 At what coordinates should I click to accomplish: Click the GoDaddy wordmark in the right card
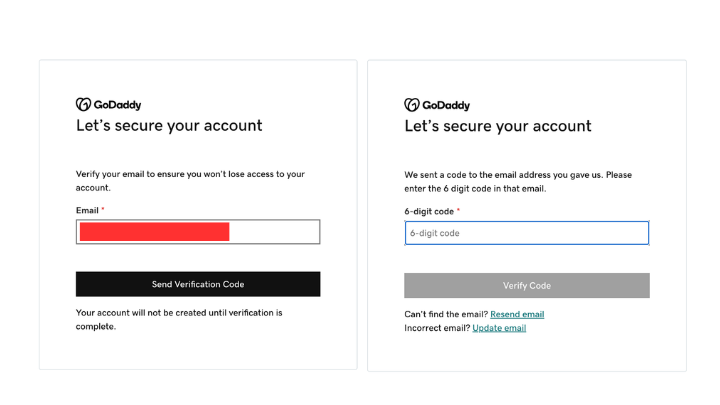point(446,106)
